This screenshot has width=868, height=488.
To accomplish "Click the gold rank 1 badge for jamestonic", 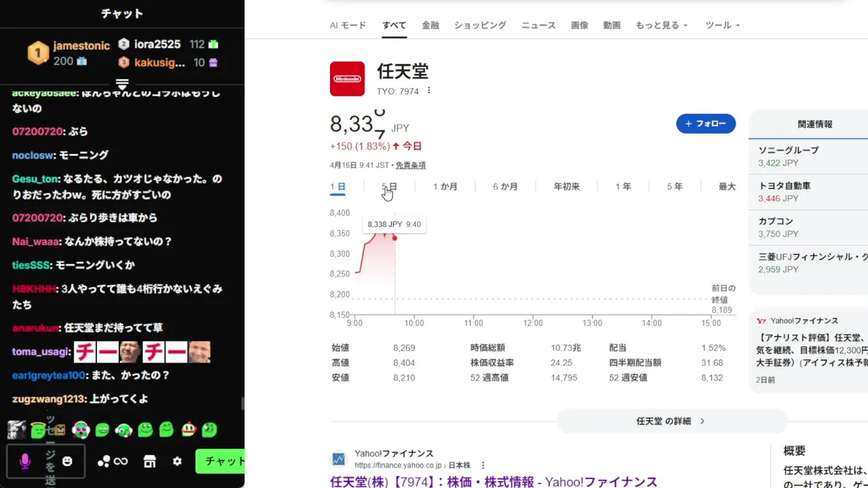I will [x=38, y=53].
